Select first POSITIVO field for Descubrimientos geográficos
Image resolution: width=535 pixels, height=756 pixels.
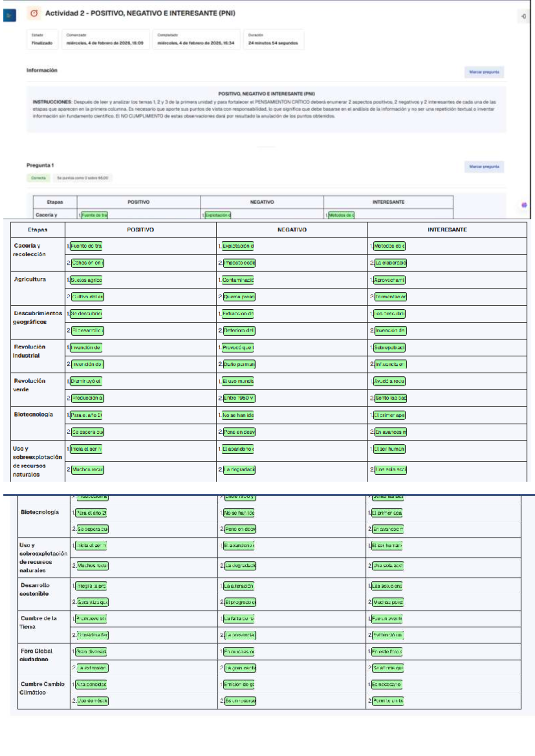coord(86,314)
